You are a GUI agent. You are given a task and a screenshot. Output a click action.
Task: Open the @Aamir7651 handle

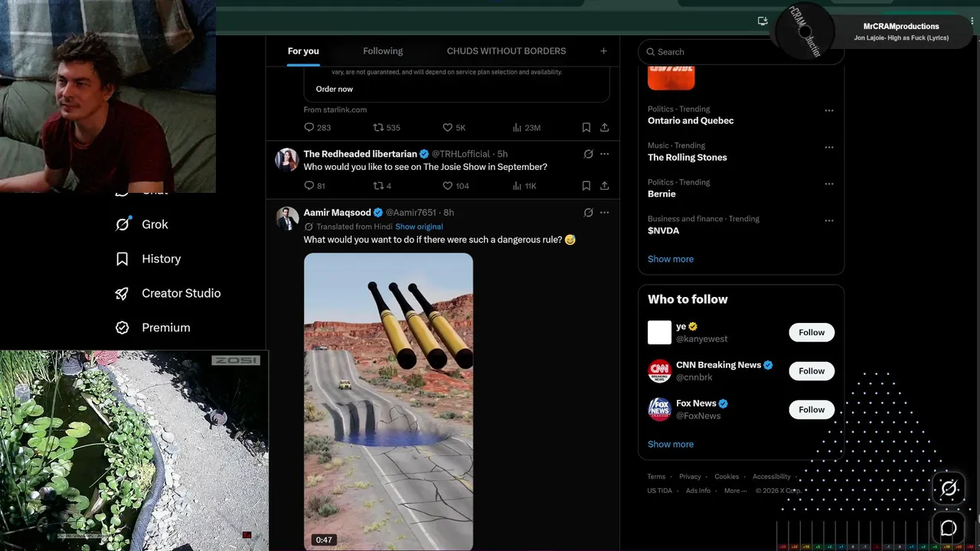click(410, 213)
